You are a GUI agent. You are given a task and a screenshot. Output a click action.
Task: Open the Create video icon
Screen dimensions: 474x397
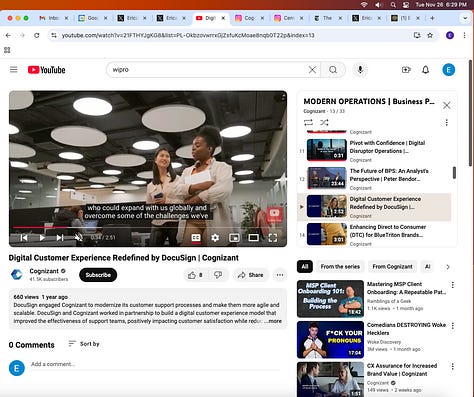pyautogui.click(x=406, y=70)
